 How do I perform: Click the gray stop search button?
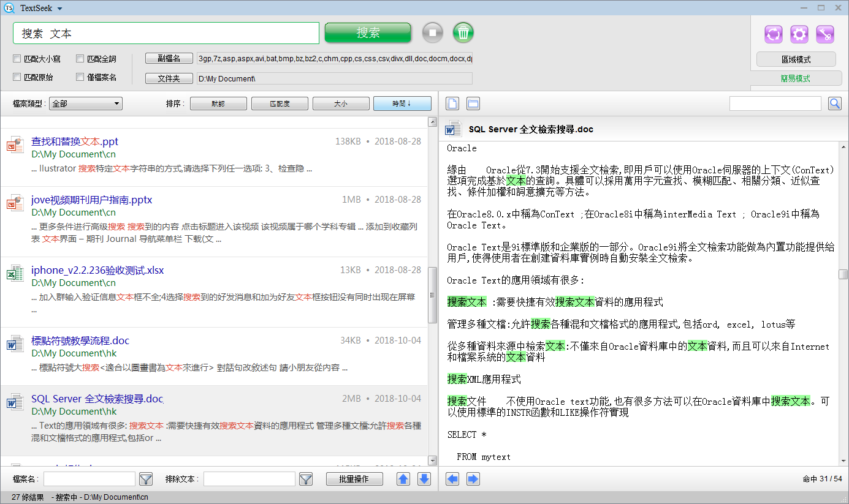tap(432, 32)
